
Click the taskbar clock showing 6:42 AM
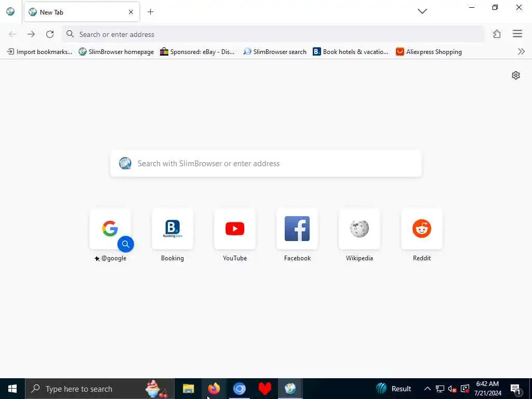click(x=487, y=389)
